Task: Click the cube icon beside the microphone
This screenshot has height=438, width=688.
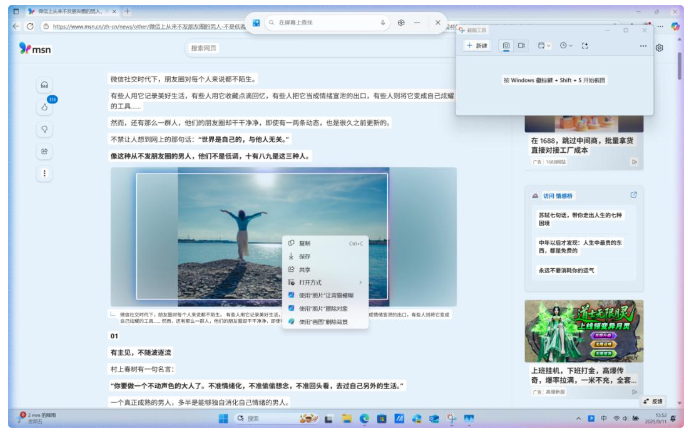Action: click(401, 22)
